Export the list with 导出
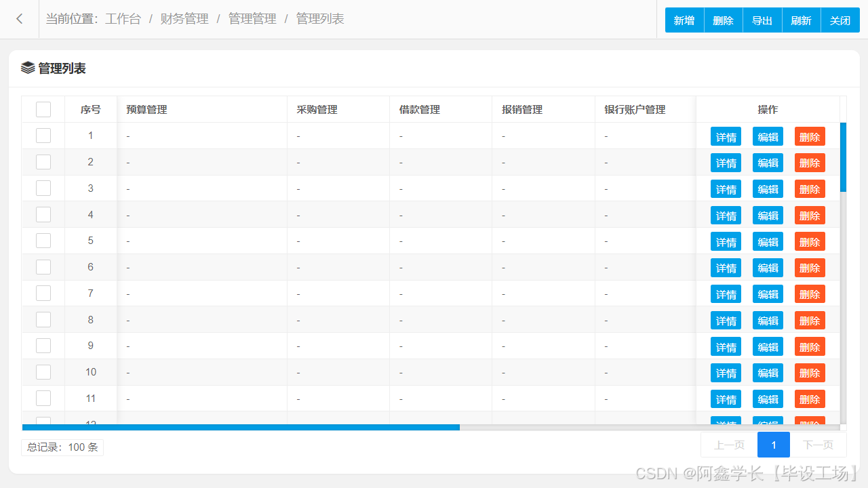This screenshot has width=868, height=488. click(762, 20)
